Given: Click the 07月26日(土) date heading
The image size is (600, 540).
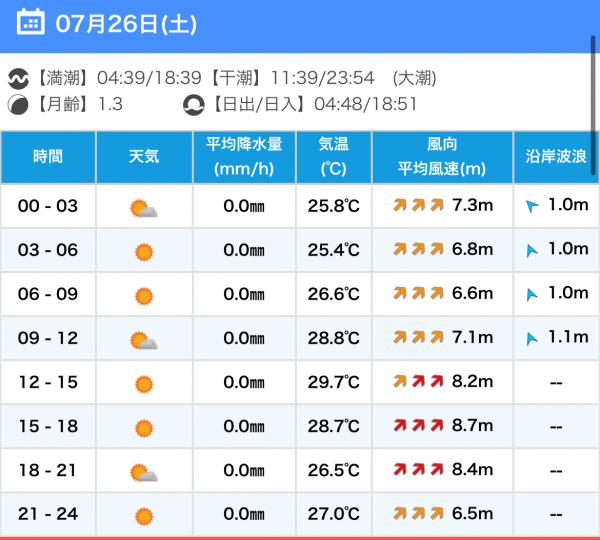Looking at the screenshot, I should click(x=126, y=24).
